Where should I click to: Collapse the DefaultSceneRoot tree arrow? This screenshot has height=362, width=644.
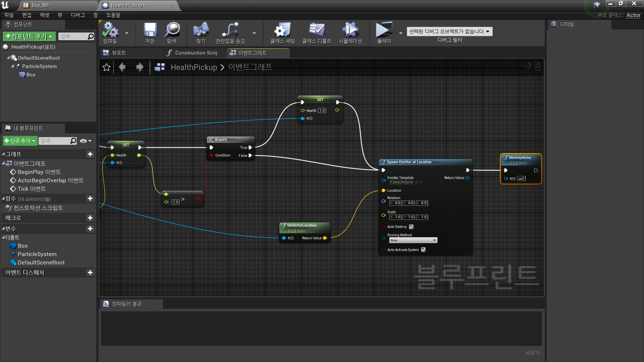coord(8,58)
